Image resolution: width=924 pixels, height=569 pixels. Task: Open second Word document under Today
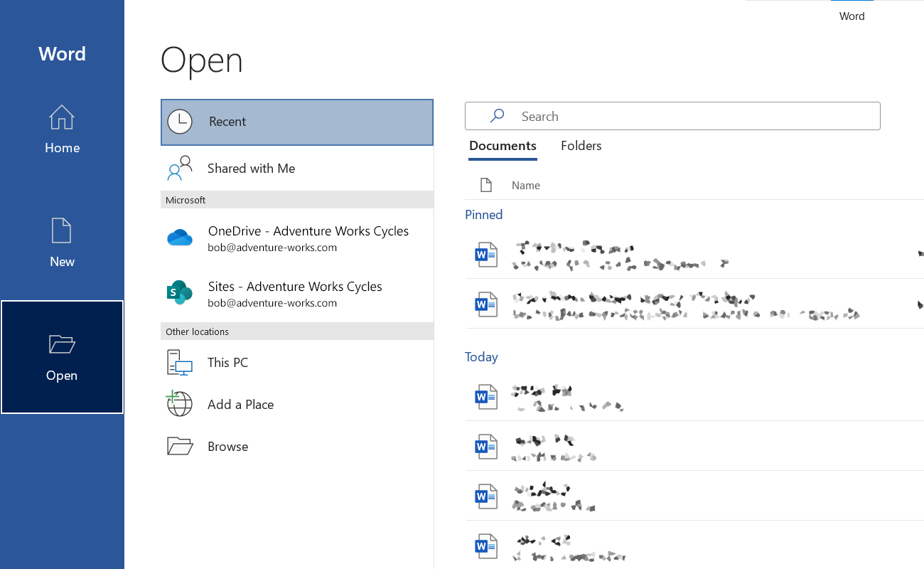point(694,446)
